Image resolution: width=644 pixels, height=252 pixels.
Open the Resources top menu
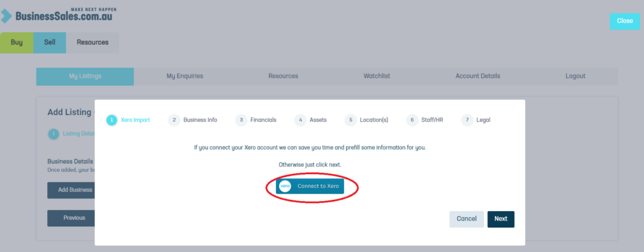tap(92, 43)
